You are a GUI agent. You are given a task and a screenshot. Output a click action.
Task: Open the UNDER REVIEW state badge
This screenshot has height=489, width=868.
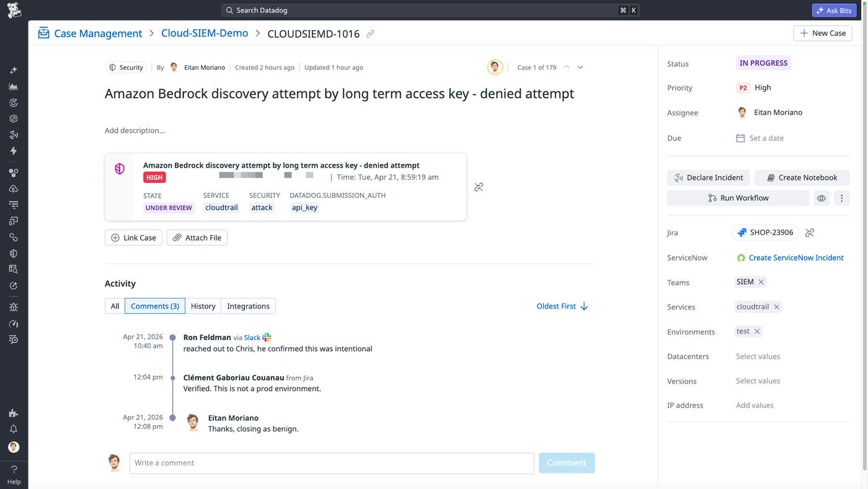[x=169, y=208]
